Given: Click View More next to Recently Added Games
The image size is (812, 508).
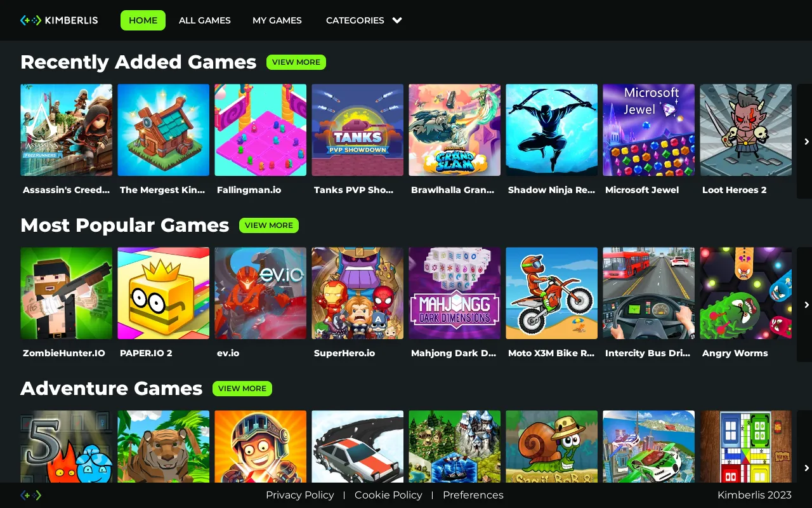Looking at the screenshot, I should pos(296,62).
